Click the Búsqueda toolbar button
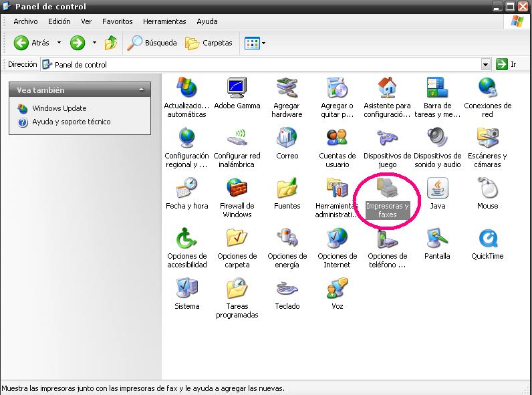Viewport: 532px width, 395px height. click(x=152, y=43)
